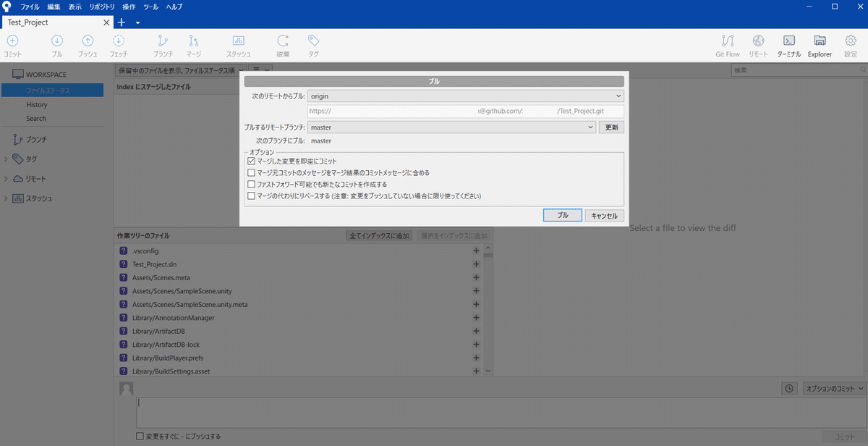Open the リポジトリ menu
This screenshot has width=868, height=446.
(x=102, y=7)
